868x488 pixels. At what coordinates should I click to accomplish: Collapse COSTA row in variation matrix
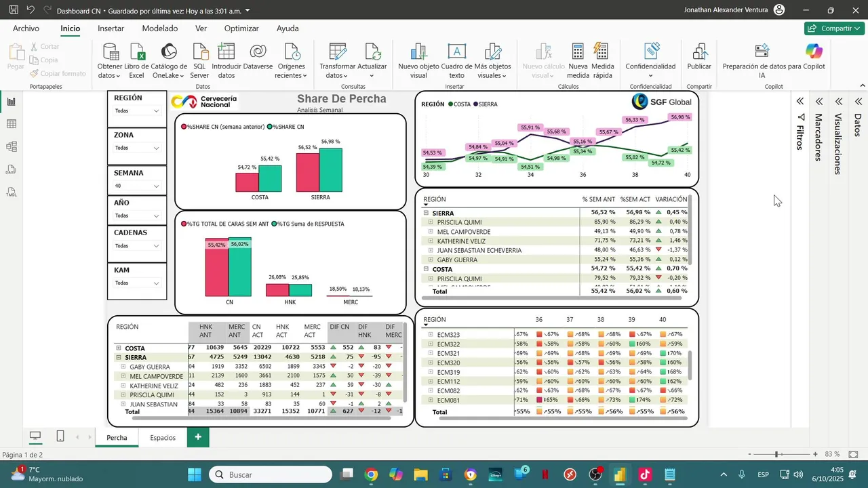click(x=427, y=269)
